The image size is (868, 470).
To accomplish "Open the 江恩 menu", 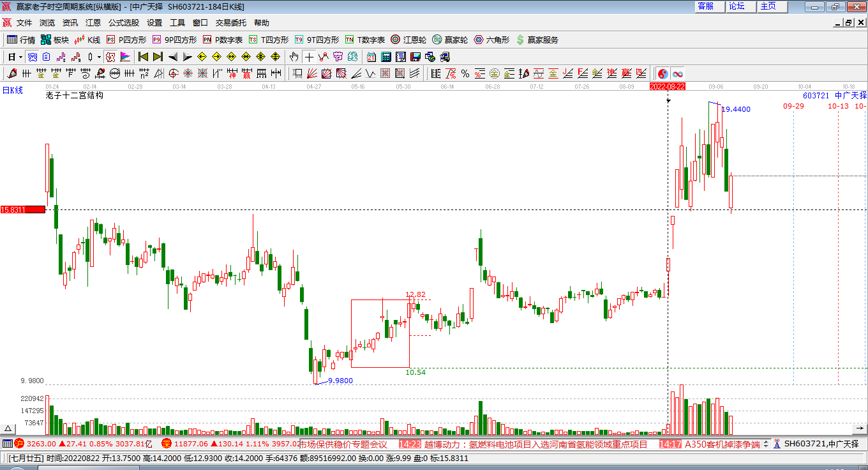I will [93, 23].
